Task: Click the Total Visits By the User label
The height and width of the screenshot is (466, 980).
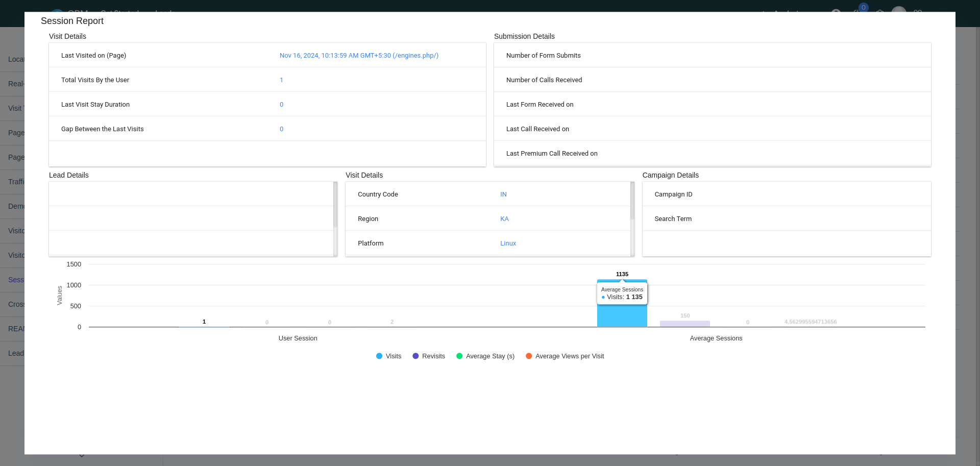Action: click(95, 80)
